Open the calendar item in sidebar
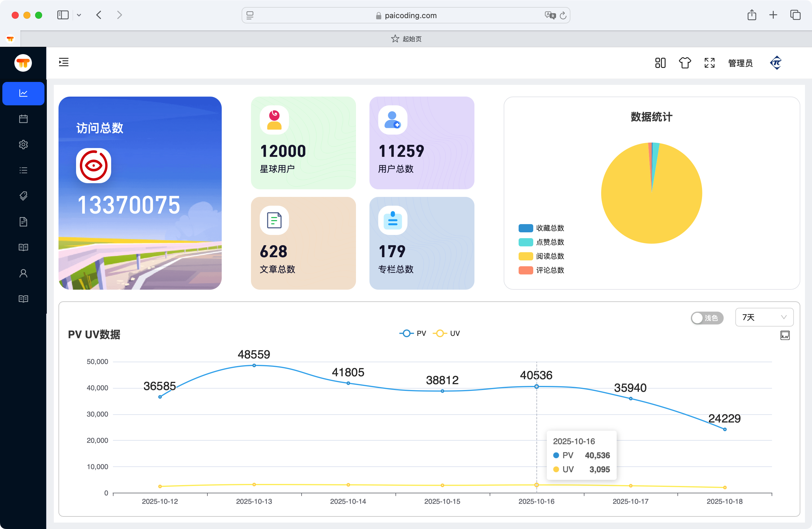 coord(23,119)
